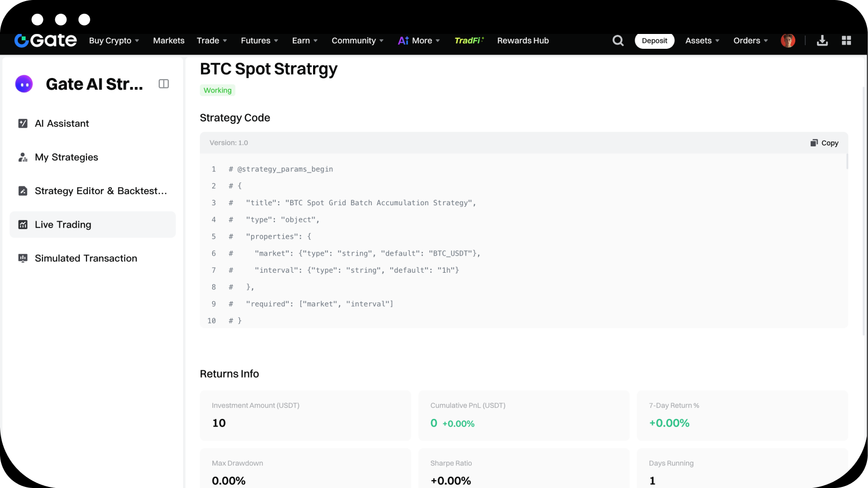This screenshot has width=868, height=488.
Task: Click the AI Assistant sidebar icon
Action: (x=23, y=124)
